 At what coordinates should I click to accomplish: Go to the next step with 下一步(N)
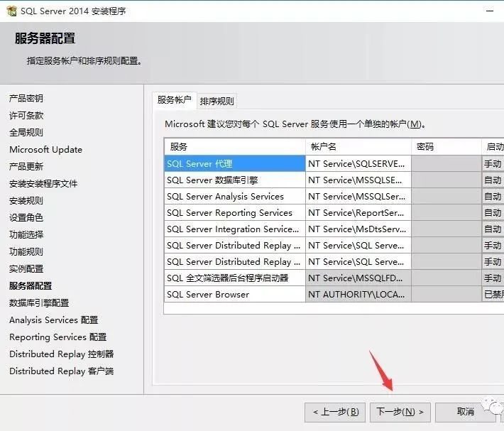(x=400, y=412)
